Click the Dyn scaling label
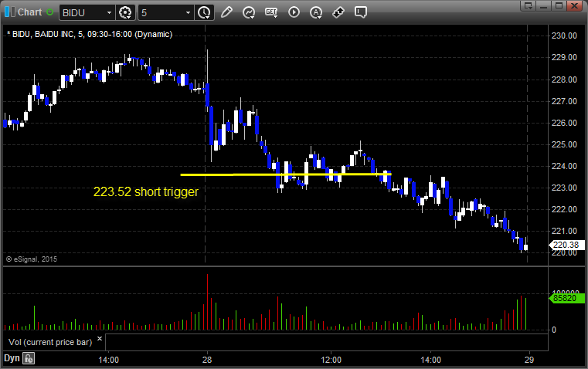Viewport: 588px width, 369px height. click(12, 358)
